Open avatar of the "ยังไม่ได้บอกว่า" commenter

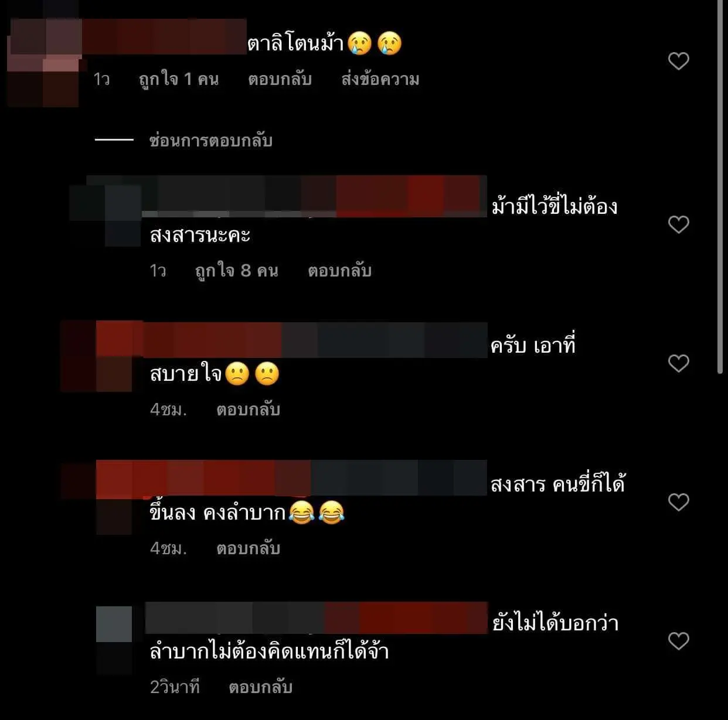[x=114, y=640]
